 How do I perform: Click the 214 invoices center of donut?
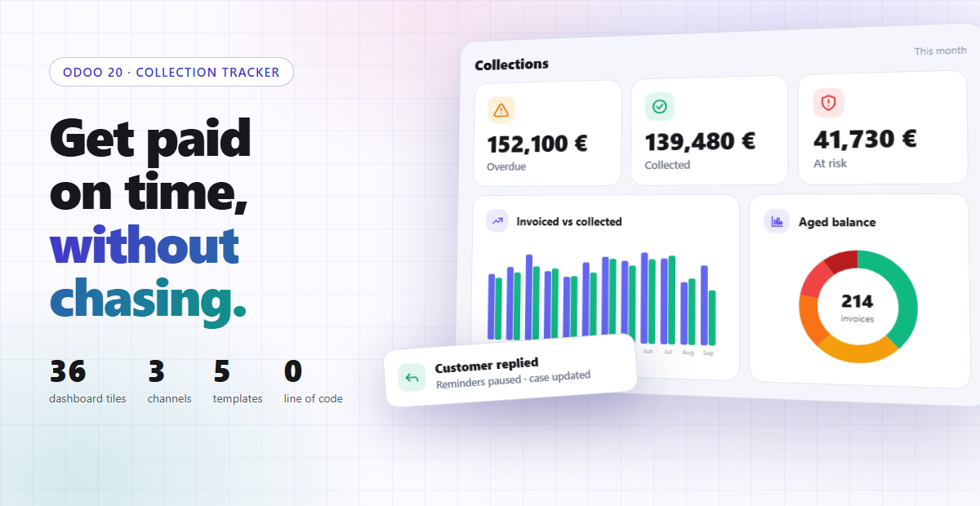coord(857,308)
